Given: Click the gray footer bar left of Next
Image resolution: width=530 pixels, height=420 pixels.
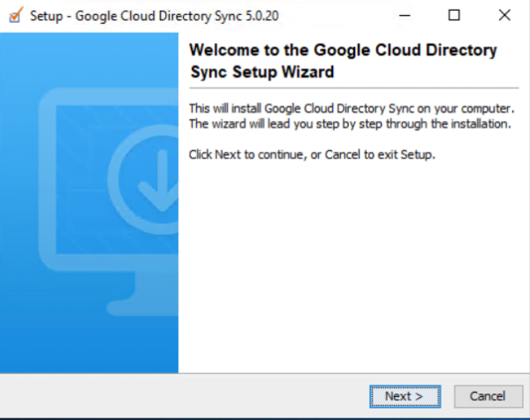Looking at the screenshot, I should 185,395.
